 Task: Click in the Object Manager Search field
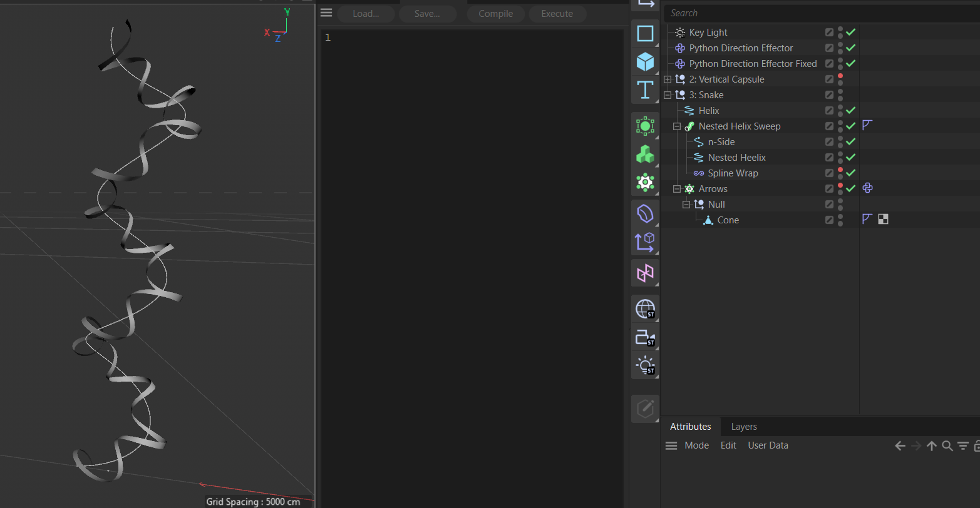(x=820, y=13)
